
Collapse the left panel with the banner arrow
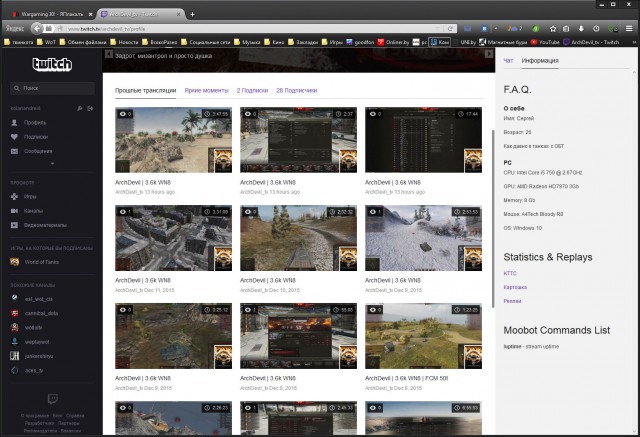[109, 54]
